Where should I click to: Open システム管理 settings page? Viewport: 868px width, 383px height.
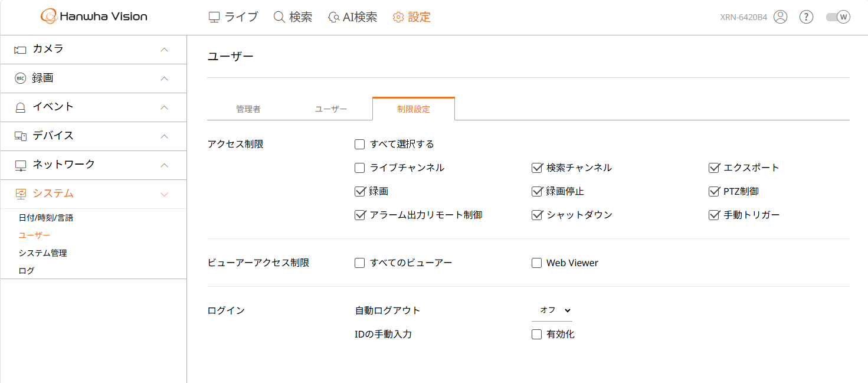pyautogui.click(x=42, y=253)
